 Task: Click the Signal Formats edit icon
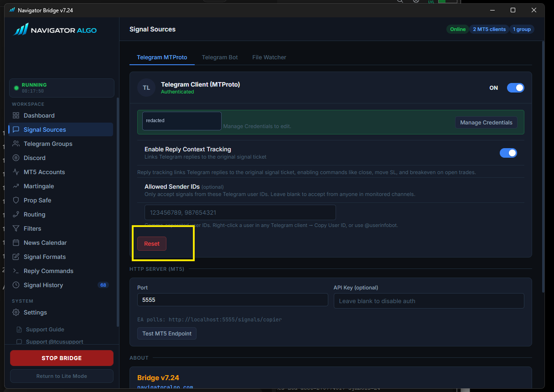point(16,257)
